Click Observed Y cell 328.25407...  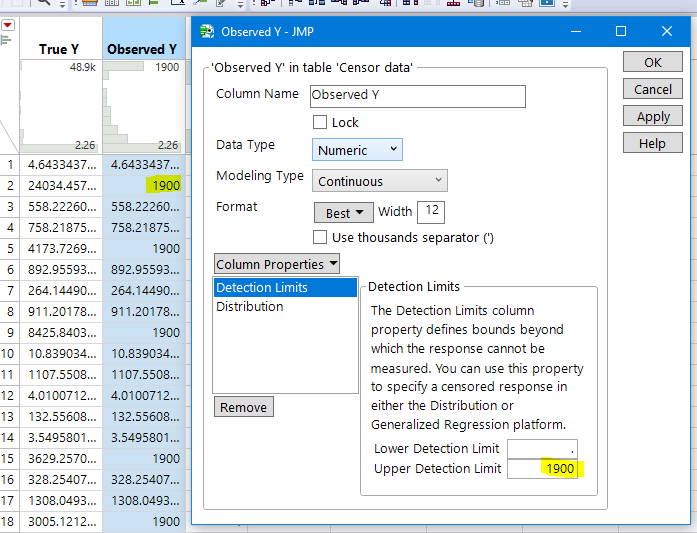click(x=144, y=480)
